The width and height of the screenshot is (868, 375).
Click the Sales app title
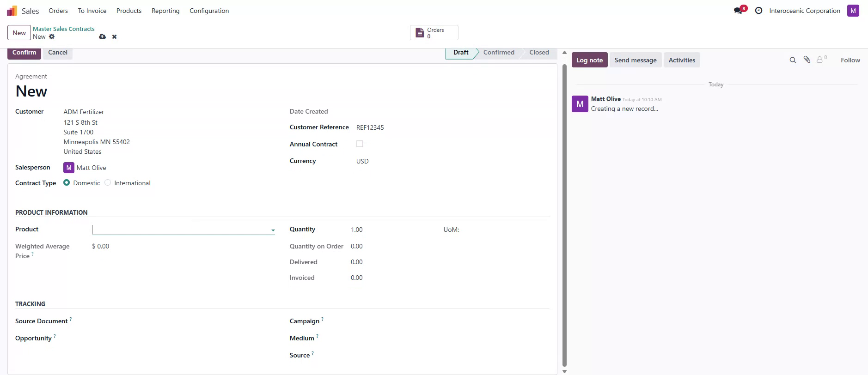(31, 11)
